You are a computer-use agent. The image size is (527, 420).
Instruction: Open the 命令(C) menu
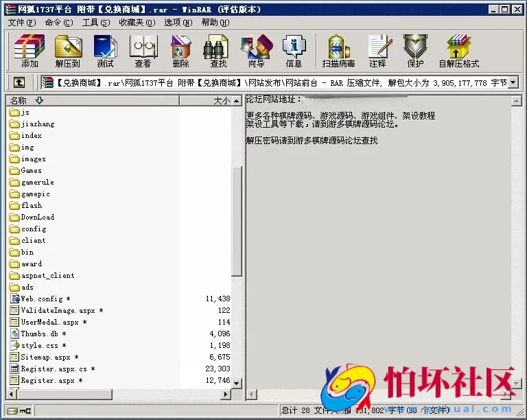coord(59,23)
